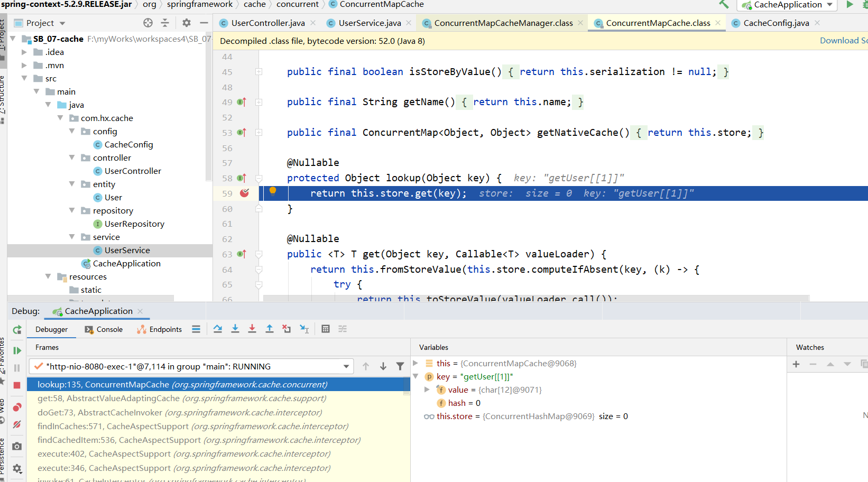Image resolution: width=868 pixels, height=482 pixels.
Task: Collapse the src folder
Action: coord(24,78)
